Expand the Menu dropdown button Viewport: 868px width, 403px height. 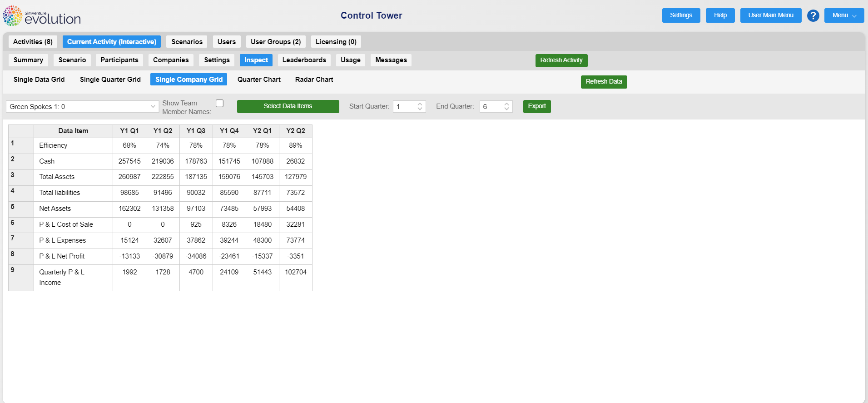pyautogui.click(x=844, y=15)
